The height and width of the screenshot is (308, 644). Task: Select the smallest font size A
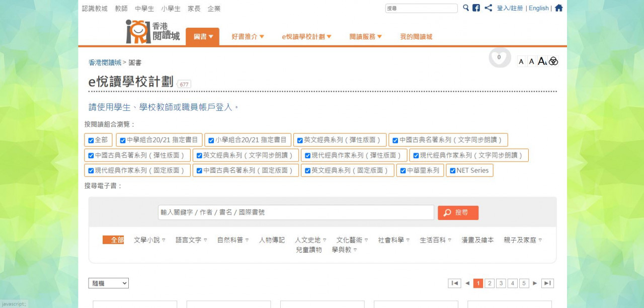[x=521, y=61]
